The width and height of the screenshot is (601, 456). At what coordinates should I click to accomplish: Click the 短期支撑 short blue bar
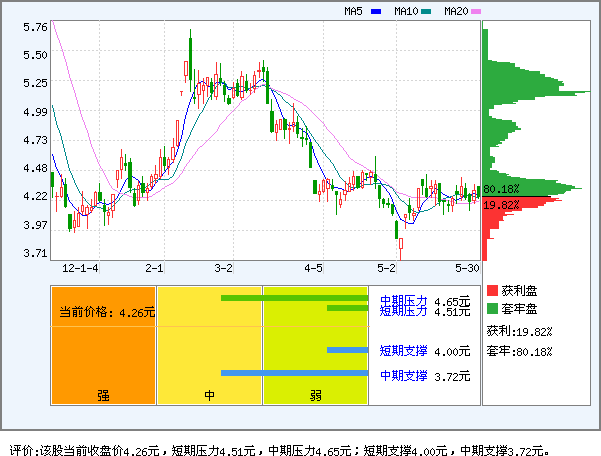(347, 350)
